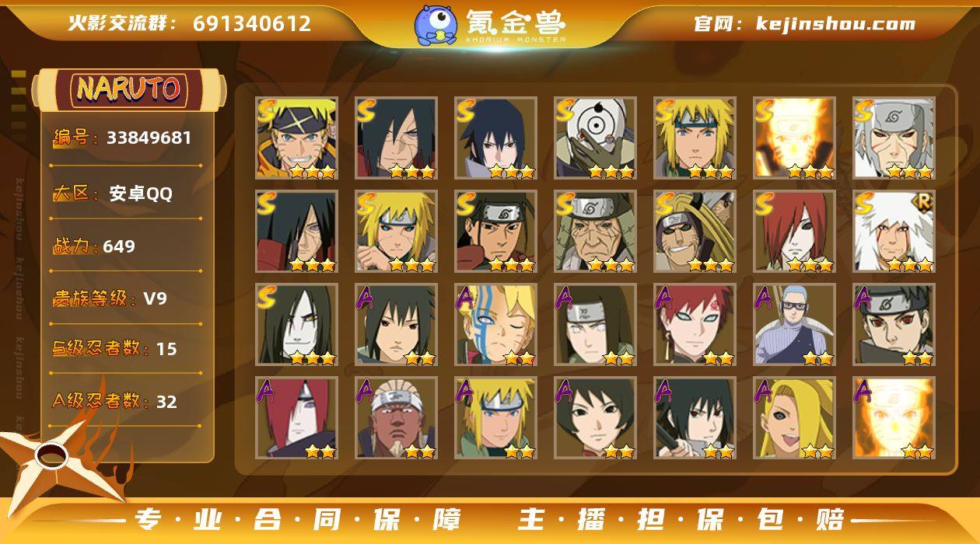Choose the Boruto portrait with blue markings
The width and height of the screenshot is (980, 544).
(495, 325)
